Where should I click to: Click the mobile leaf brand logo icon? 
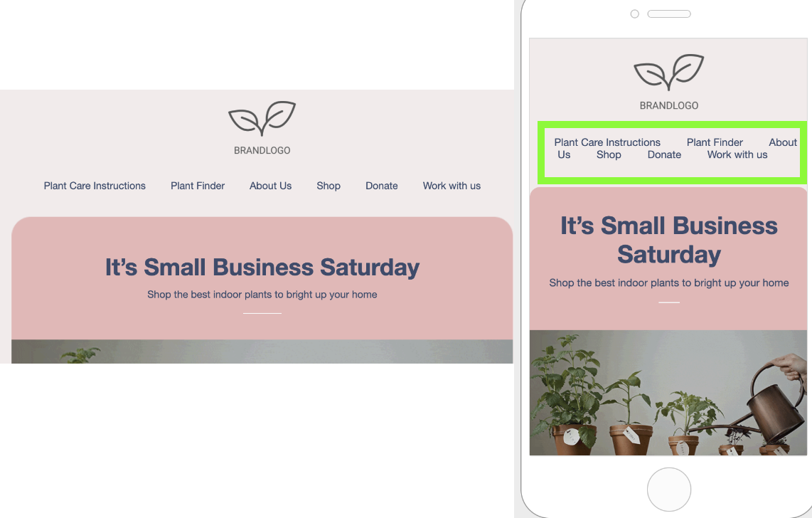pos(669,72)
